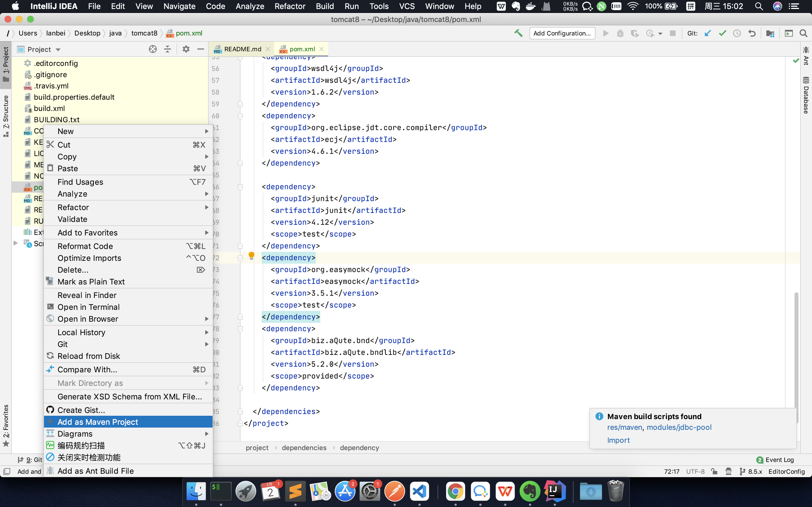Toggle the read-only lock icon in status bar
This screenshot has height=507, width=812.
pos(714,471)
